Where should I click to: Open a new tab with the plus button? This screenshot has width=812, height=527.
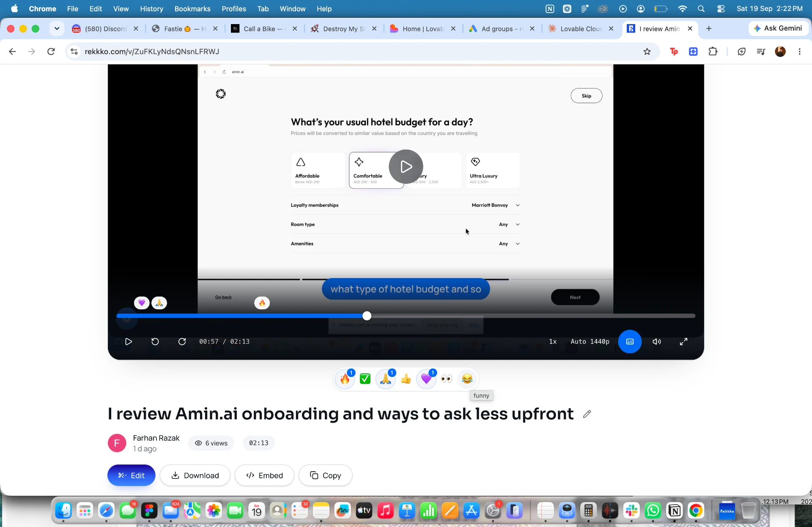click(x=709, y=28)
